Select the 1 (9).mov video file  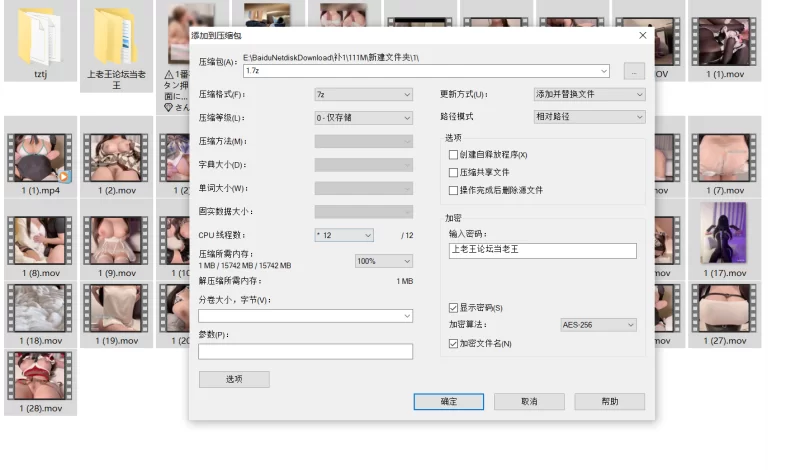(x=116, y=240)
